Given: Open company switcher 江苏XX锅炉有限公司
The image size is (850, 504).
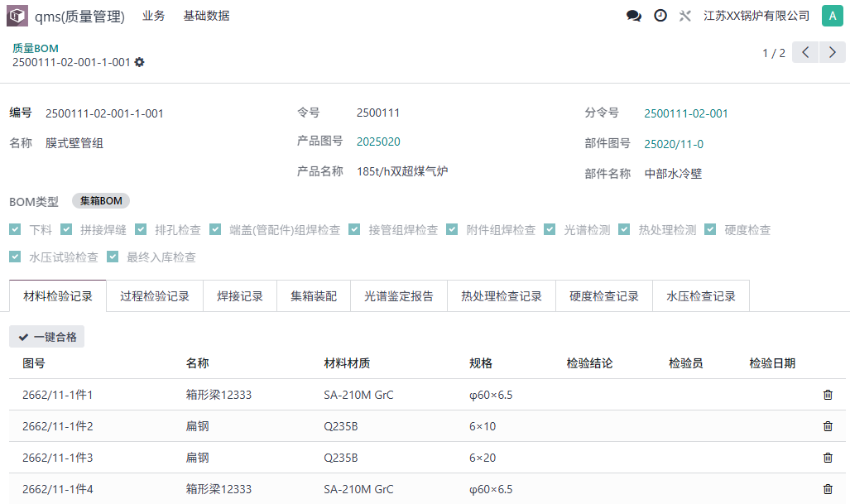Looking at the screenshot, I should [756, 16].
